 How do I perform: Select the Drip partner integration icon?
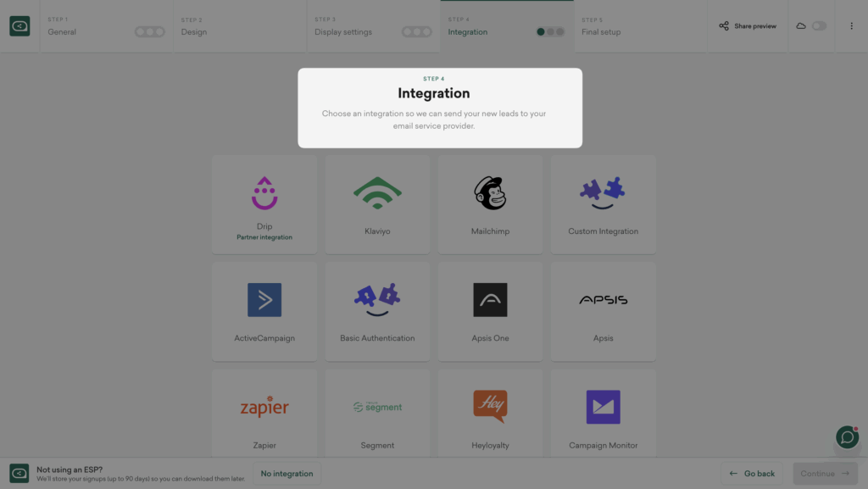(264, 193)
